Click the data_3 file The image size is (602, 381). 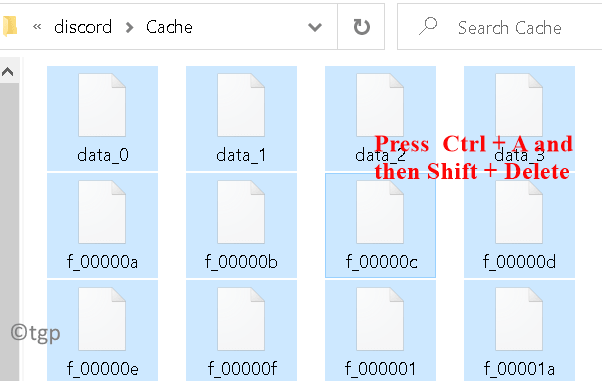point(519,118)
